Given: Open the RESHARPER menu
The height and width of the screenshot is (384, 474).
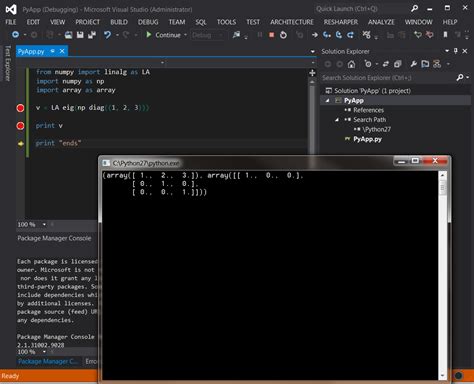Looking at the screenshot, I should pos(341,22).
